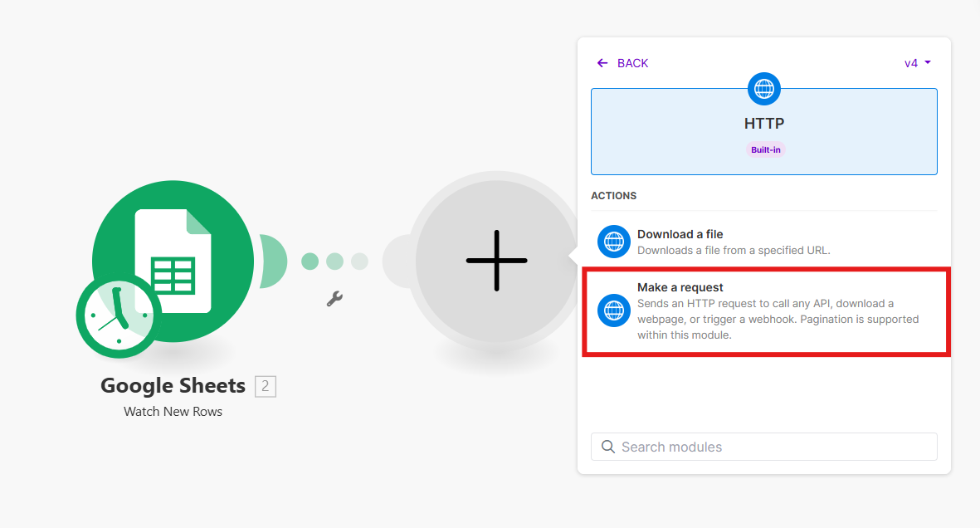The width and height of the screenshot is (980, 528).
Task: Click the HTTP heading text
Action: (x=763, y=124)
